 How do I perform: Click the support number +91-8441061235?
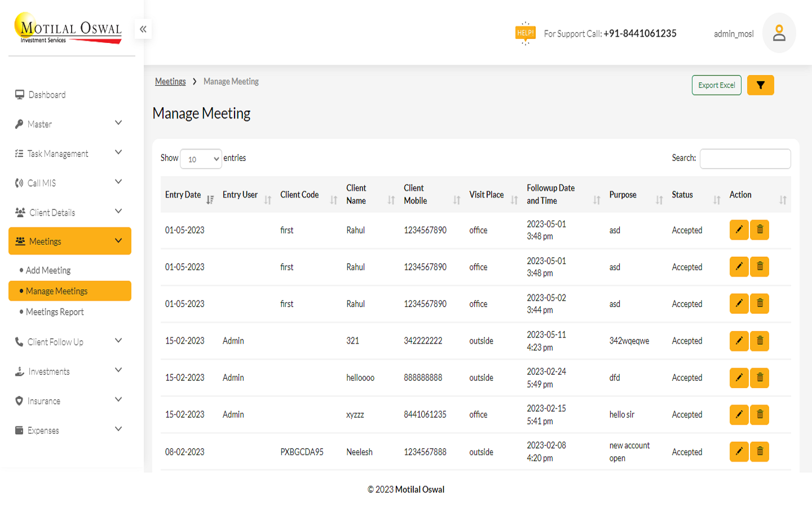pos(639,33)
